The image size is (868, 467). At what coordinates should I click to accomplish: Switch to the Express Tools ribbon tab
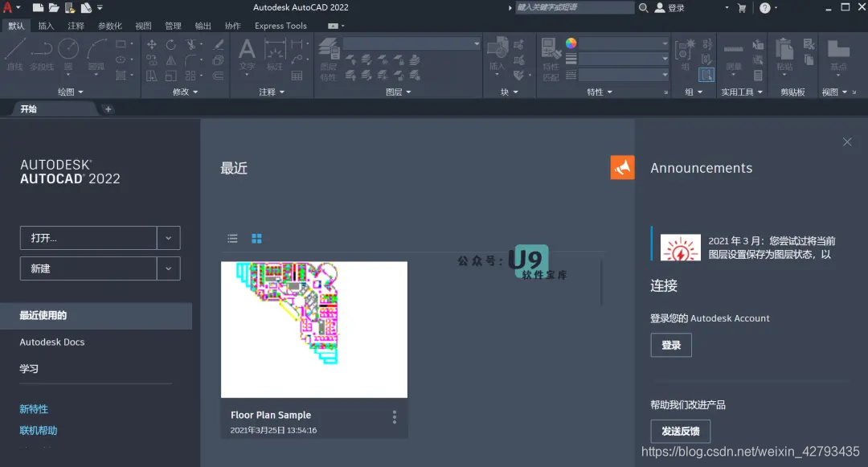pos(280,26)
